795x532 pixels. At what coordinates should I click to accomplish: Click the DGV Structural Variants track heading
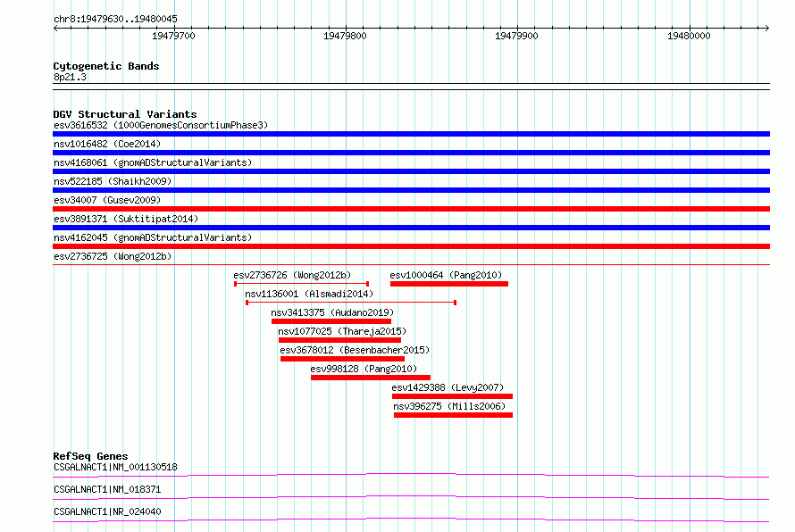click(x=125, y=114)
